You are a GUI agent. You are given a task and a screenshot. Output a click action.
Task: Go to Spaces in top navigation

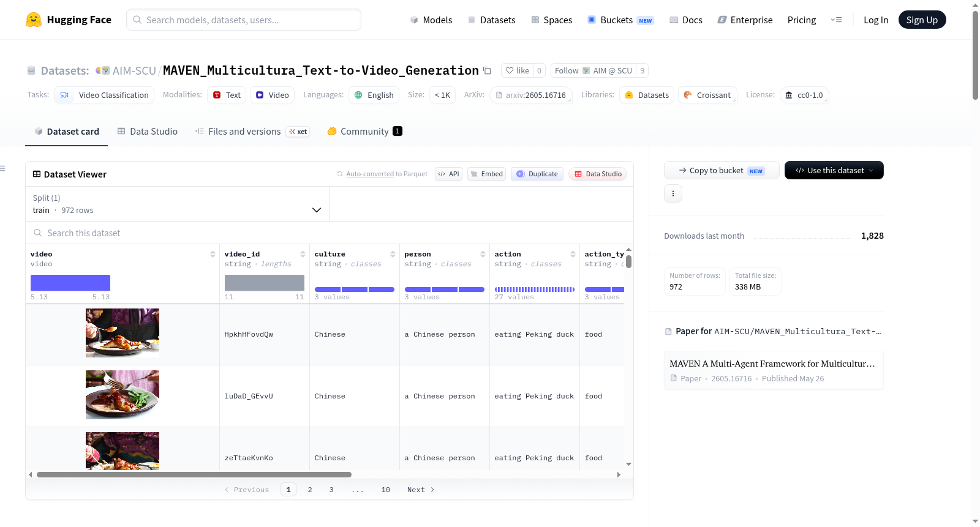552,20
